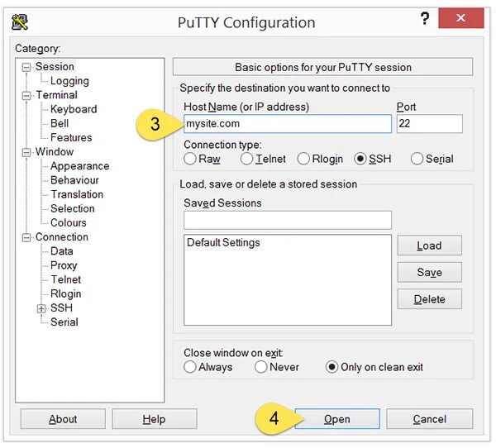The image size is (496, 448).
Task: Open the Selection settings category
Action: pyautogui.click(x=73, y=208)
